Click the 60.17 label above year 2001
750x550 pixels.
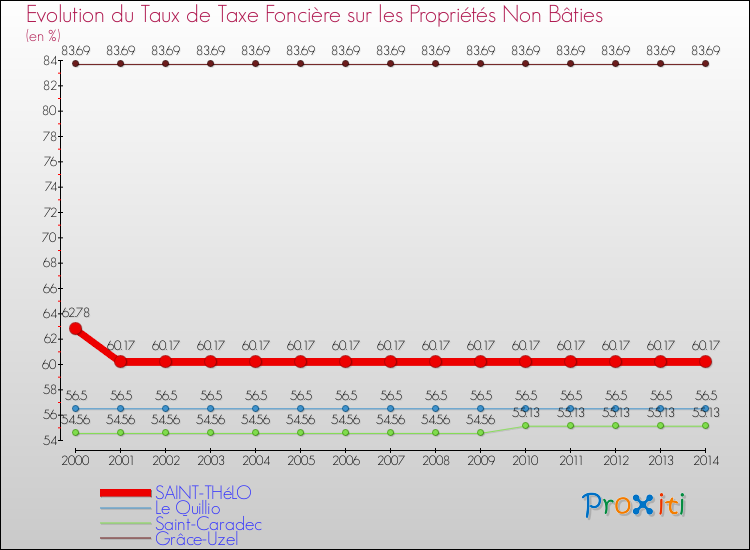(121, 345)
